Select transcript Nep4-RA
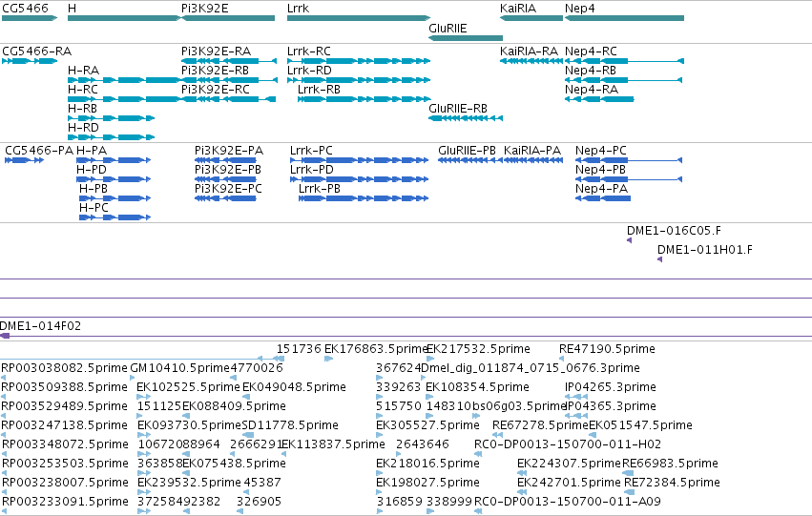 pyautogui.click(x=599, y=99)
